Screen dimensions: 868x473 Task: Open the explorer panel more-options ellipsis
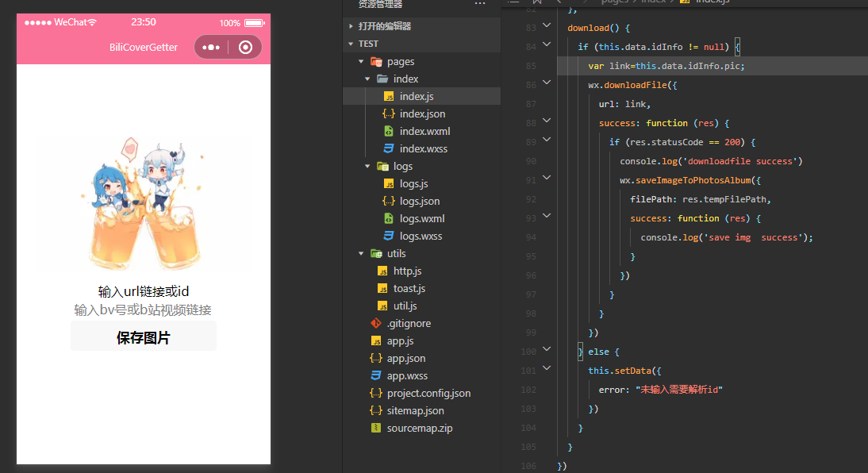tap(479, 5)
